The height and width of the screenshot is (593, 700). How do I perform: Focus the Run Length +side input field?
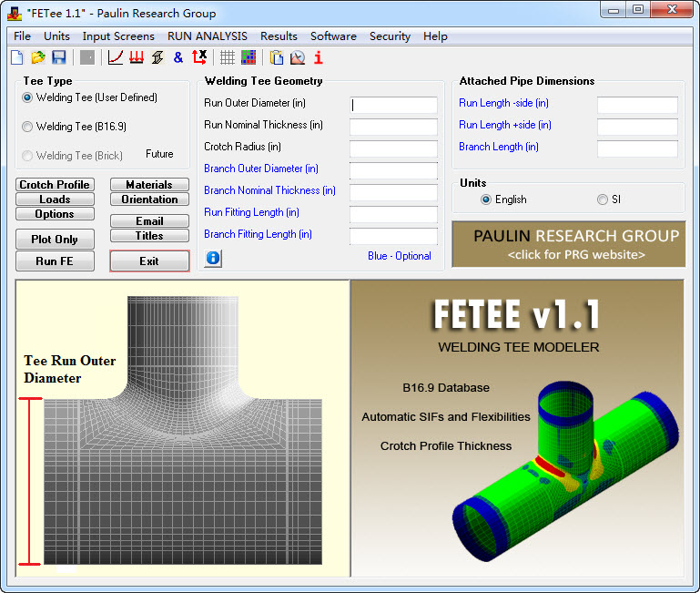coord(637,127)
